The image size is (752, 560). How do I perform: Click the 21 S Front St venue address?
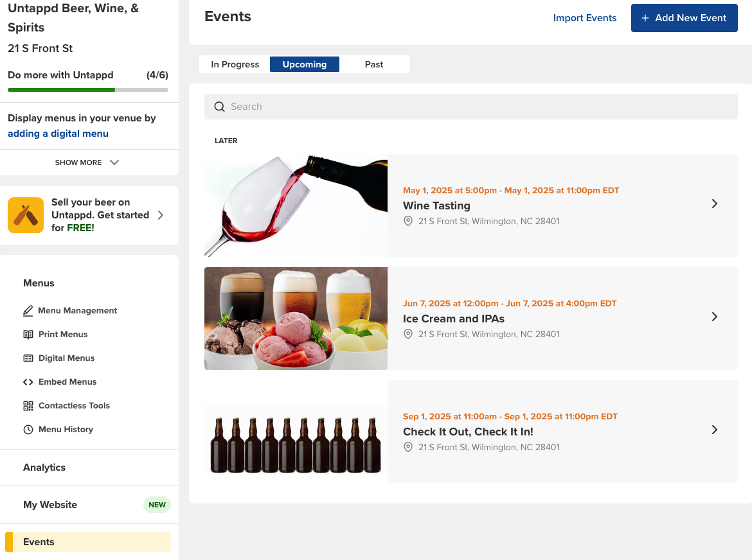click(x=40, y=48)
